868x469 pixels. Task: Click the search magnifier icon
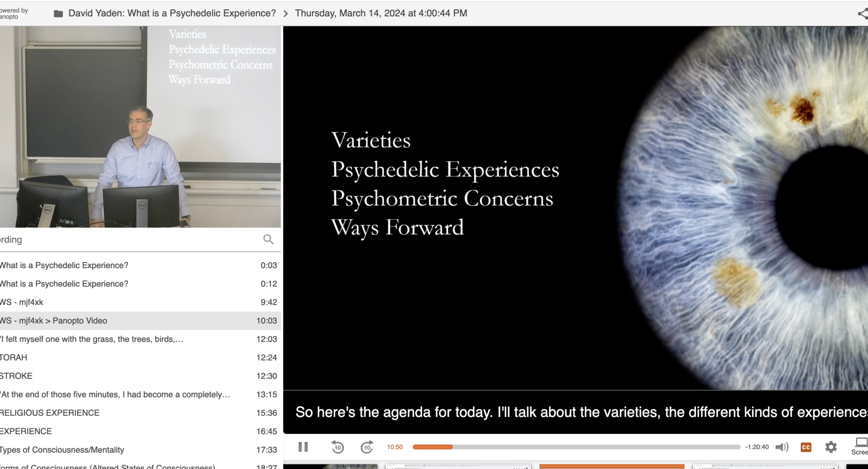point(269,239)
